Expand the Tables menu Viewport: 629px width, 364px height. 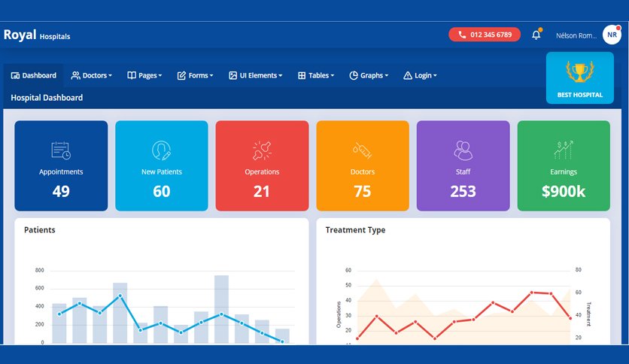pos(316,75)
